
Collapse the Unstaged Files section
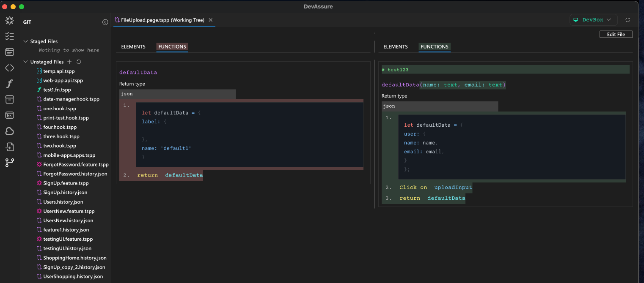25,62
